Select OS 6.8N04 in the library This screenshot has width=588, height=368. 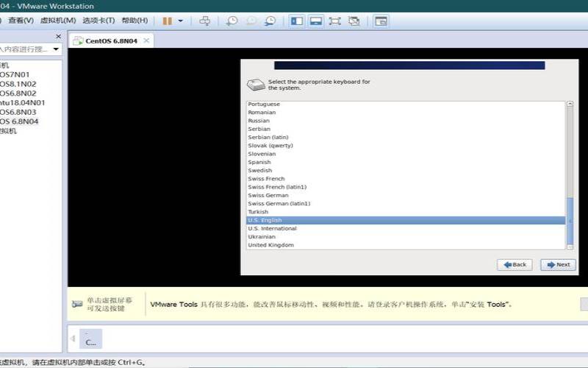[19, 121]
